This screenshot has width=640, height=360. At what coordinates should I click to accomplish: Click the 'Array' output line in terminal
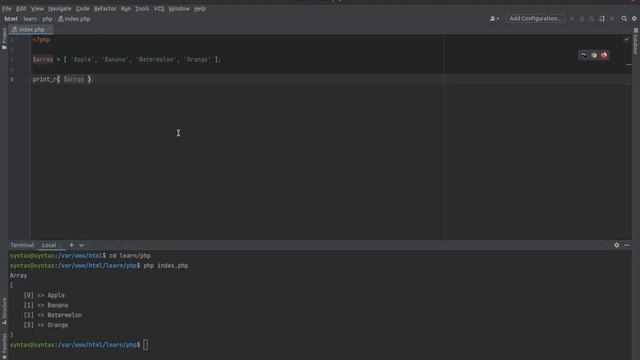(x=18, y=276)
